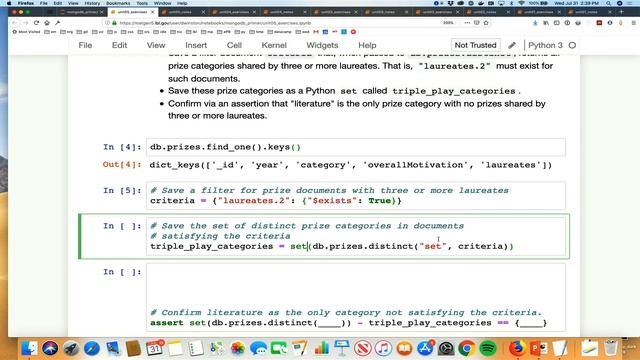The width and height of the screenshot is (640, 360).
Task: Open Spotify from the Dock
Action: (487, 349)
